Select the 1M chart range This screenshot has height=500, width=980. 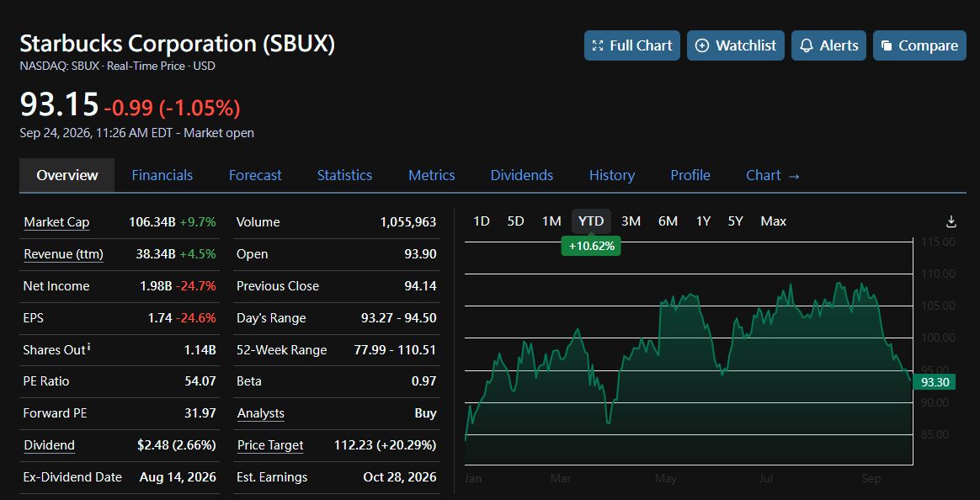point(551,221)
